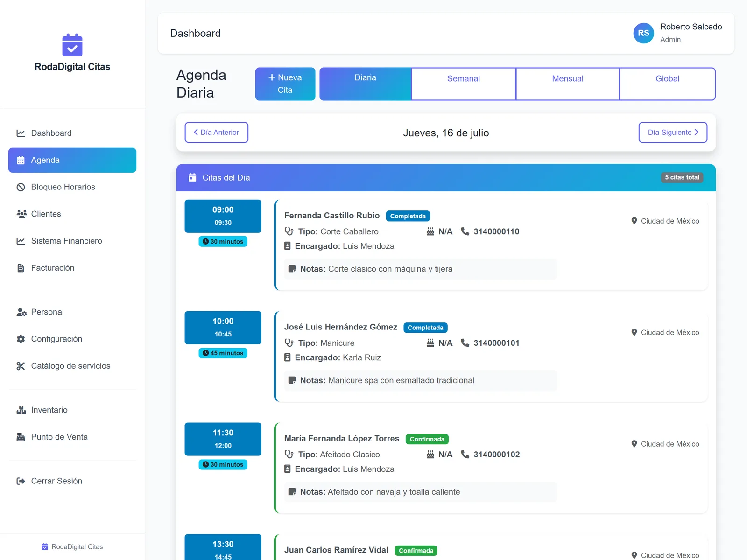Screen dimensions: 747x560
Task: Click client name Juan Carlos Ramírez Vidal
Action: coord(336,550)
